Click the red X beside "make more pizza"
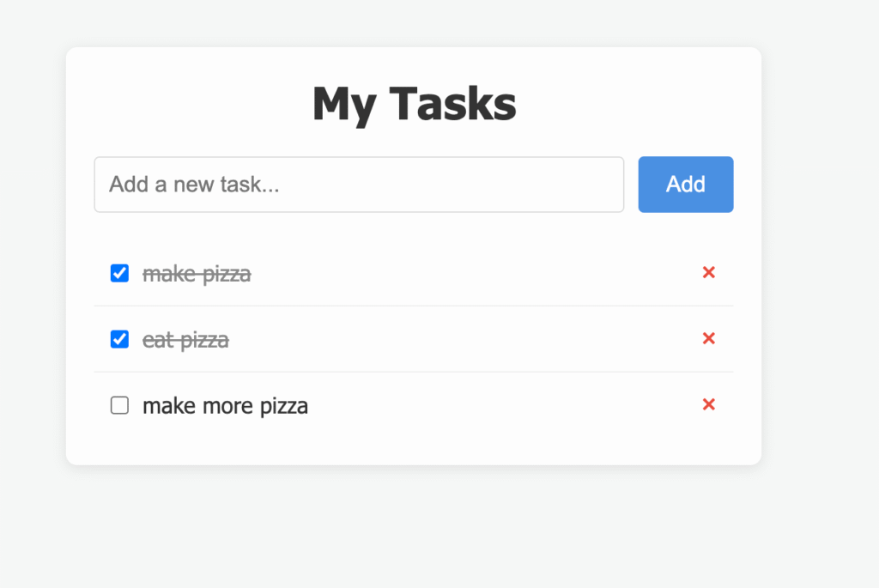 tap(709, 404)
